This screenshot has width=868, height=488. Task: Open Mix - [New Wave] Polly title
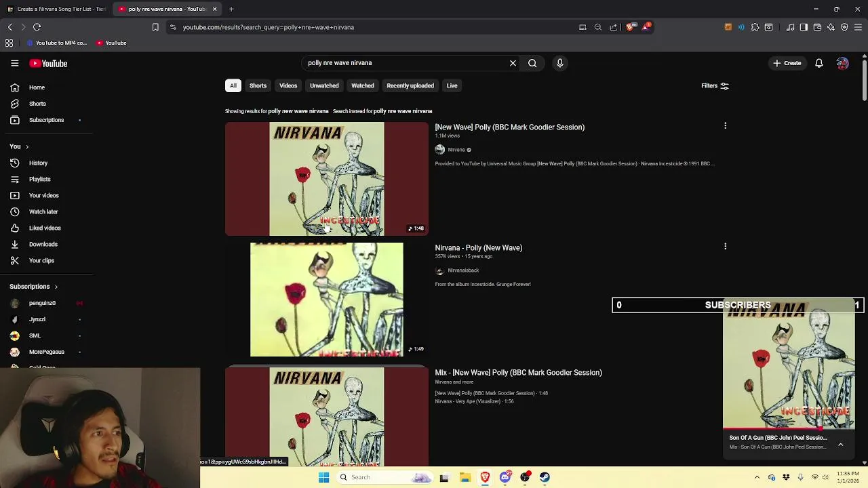(518, 373)
